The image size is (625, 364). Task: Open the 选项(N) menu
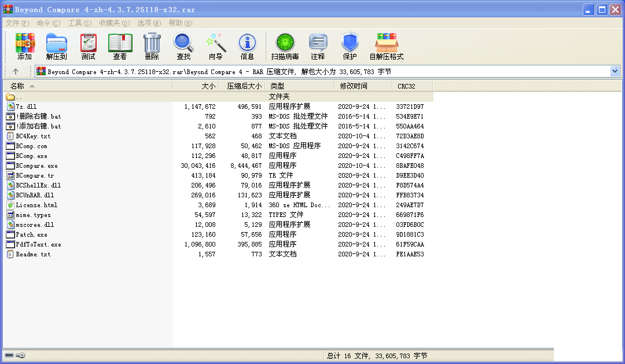pos(149,23)
